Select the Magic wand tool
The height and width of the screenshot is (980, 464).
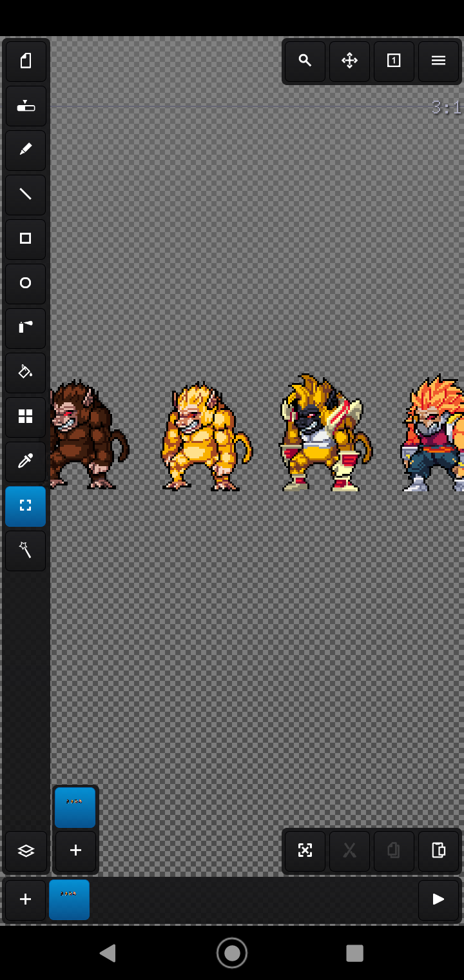click(26, 551)
